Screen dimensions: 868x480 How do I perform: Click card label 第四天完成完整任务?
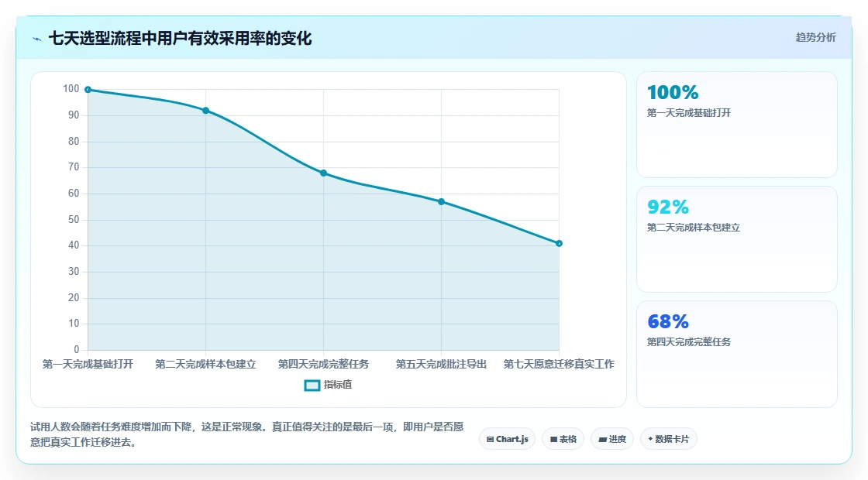(689, 341)
